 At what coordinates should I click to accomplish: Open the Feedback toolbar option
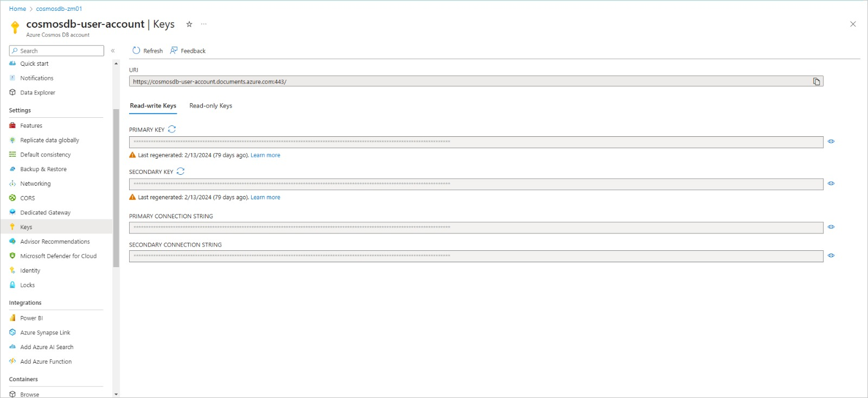(188, 50)
